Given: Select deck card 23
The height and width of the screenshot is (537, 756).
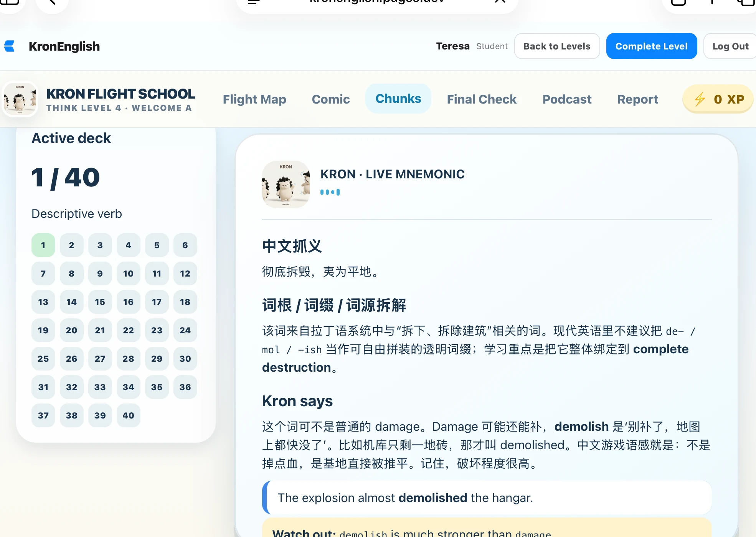Looking at the screenshot, I should 157,330.
